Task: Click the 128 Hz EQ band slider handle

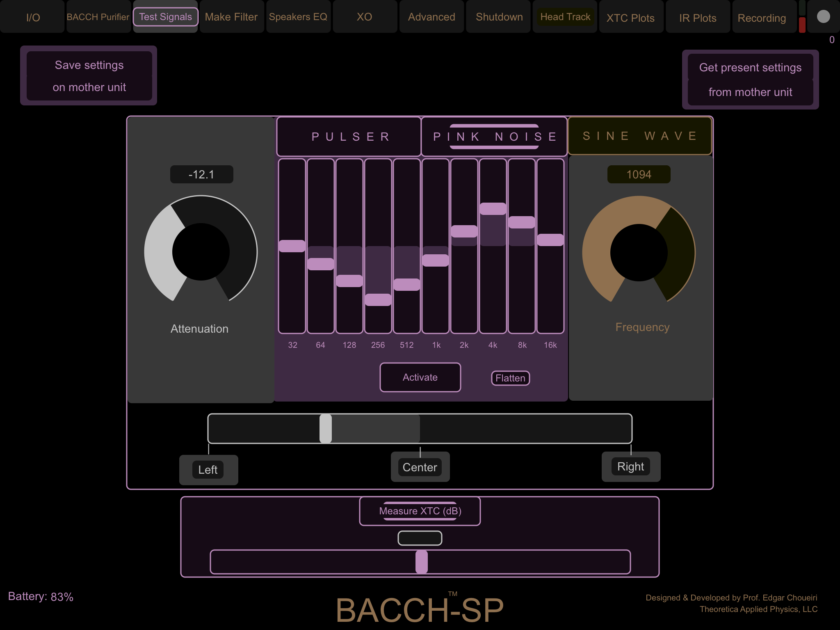Action: [x=349, y=281]
